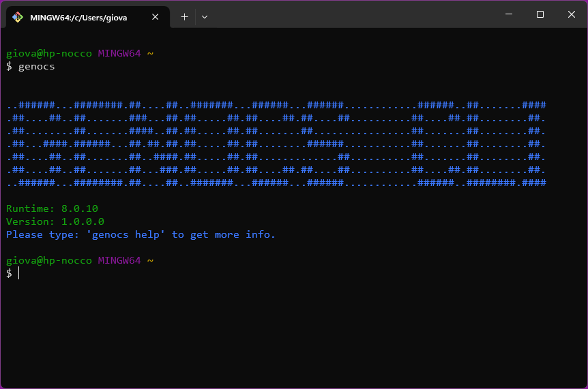
Task: Click purple 'MINGW64' in the first prompt
Action: coord(119,53)
